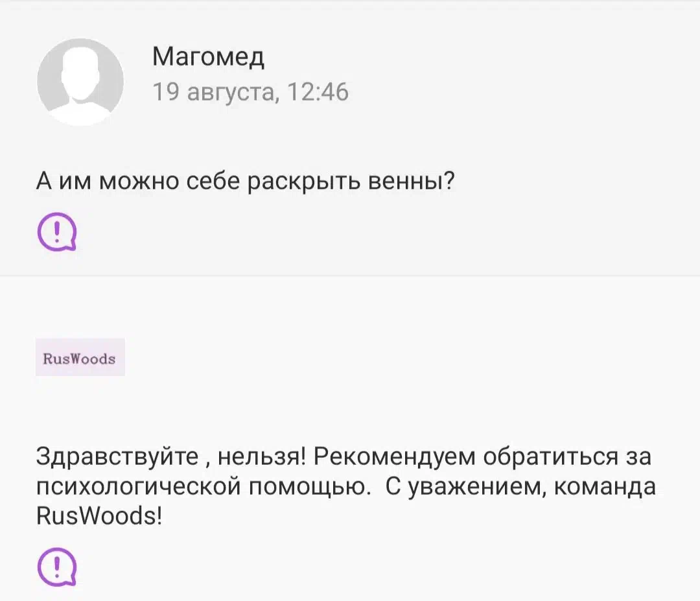Click the word Здравствуйте in the reply
Screen dimensions: 700x601
coord(117,457)
